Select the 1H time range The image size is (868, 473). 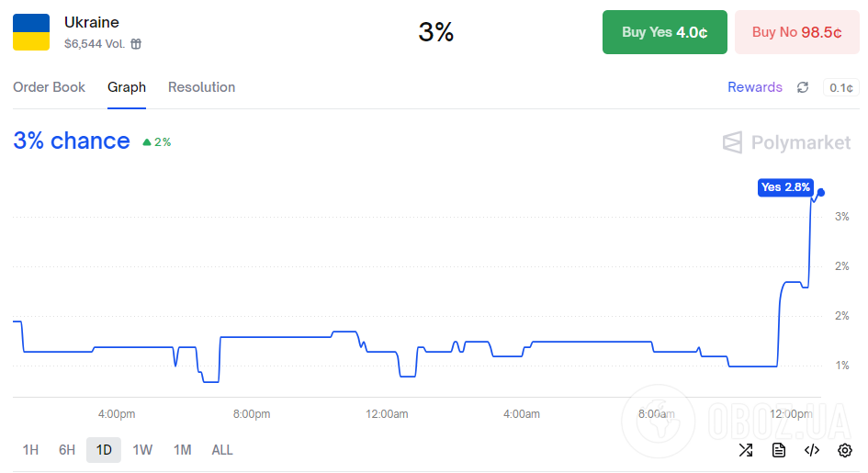(x=30, y=450)
